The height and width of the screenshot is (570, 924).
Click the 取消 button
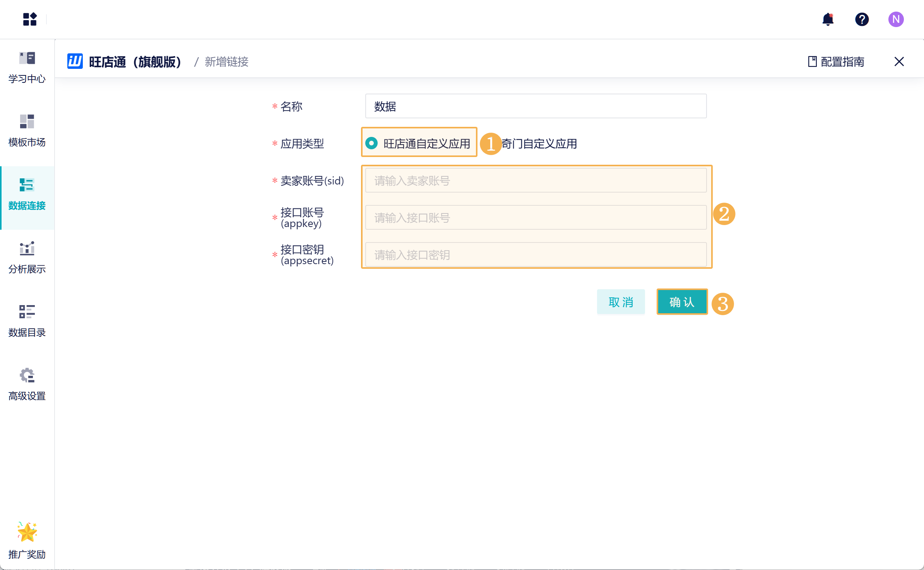pos(621,302)
